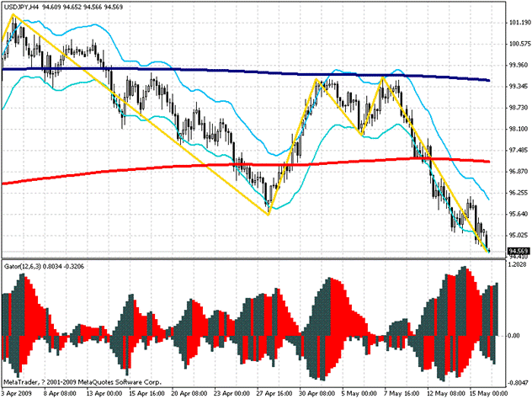Click the MetaTrader MetaQuotes copyright text
This screenshot has height=399, width=532.
[82, 382]
